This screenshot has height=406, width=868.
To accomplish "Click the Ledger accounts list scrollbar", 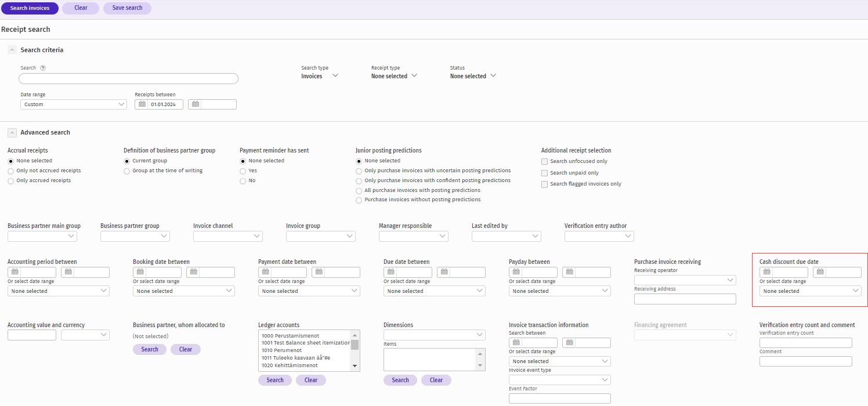I will (355, 350).
